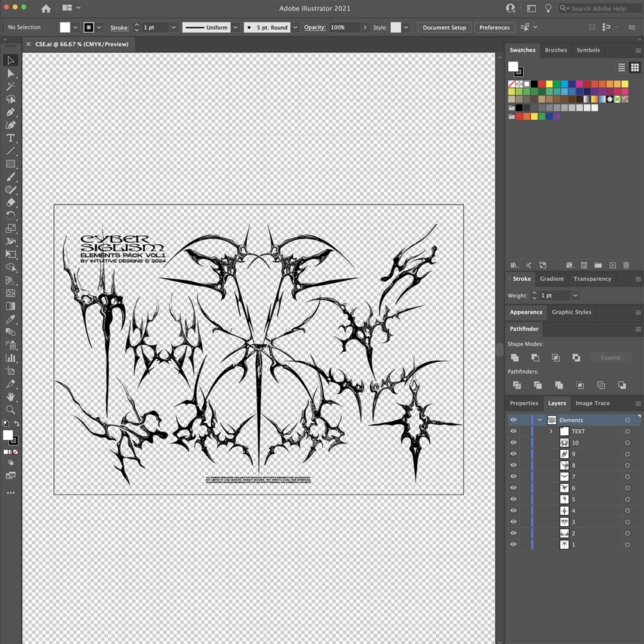This screenshot has width=644, height=644.
Task: Open the Gradient panel tab
Action: [x=552, y=279]
